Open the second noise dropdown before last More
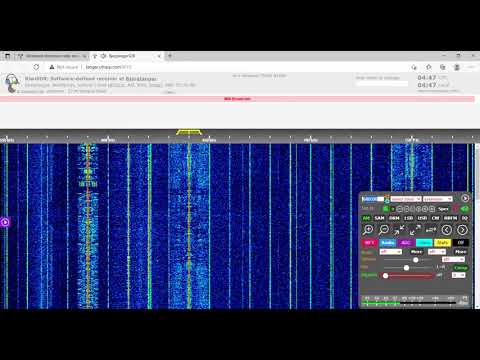The height and width of the screenshot is (360, 480). point(437,252)
